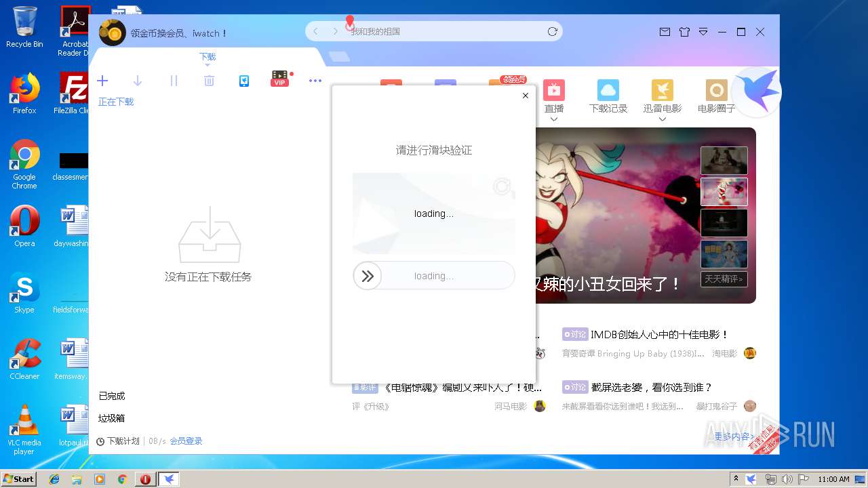Expand the chevron under 直播

554,119
